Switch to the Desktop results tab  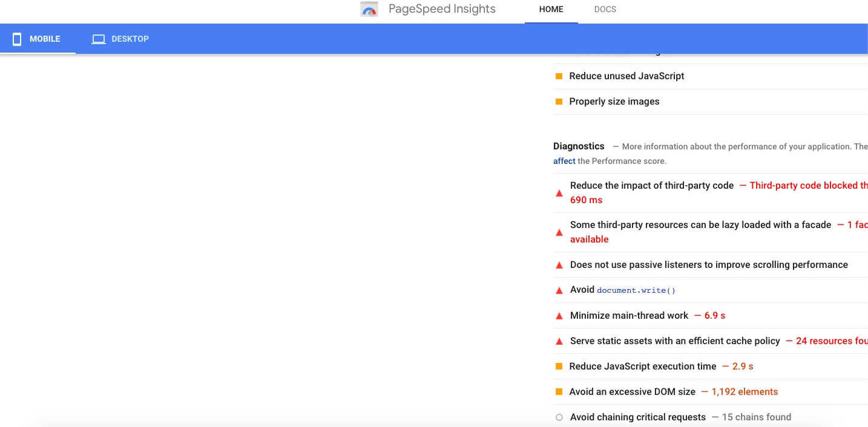pyautogui.click(x=120, y=39)
